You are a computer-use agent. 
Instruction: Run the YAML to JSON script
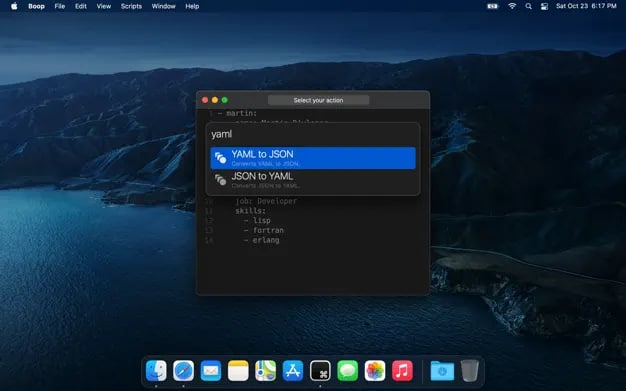(x=313, y=158)
